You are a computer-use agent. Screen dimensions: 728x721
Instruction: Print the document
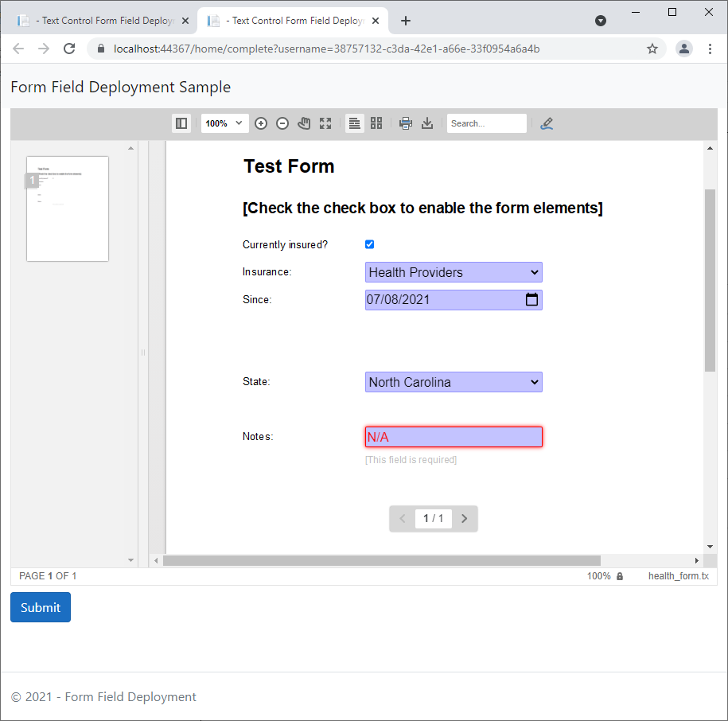point(405,123)
